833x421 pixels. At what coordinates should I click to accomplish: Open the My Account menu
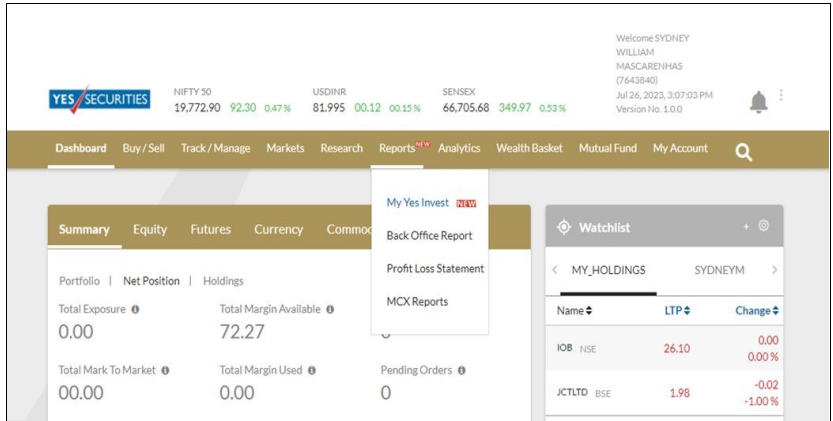pos(681,148)
